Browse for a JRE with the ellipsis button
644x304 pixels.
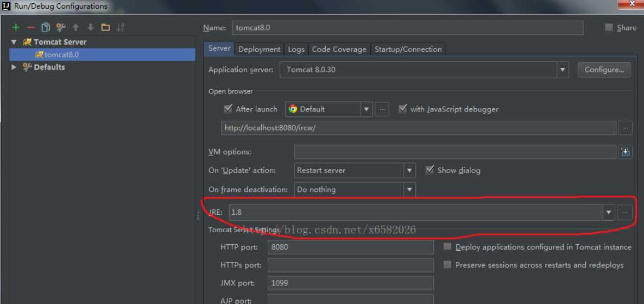(x=624, y=213)
